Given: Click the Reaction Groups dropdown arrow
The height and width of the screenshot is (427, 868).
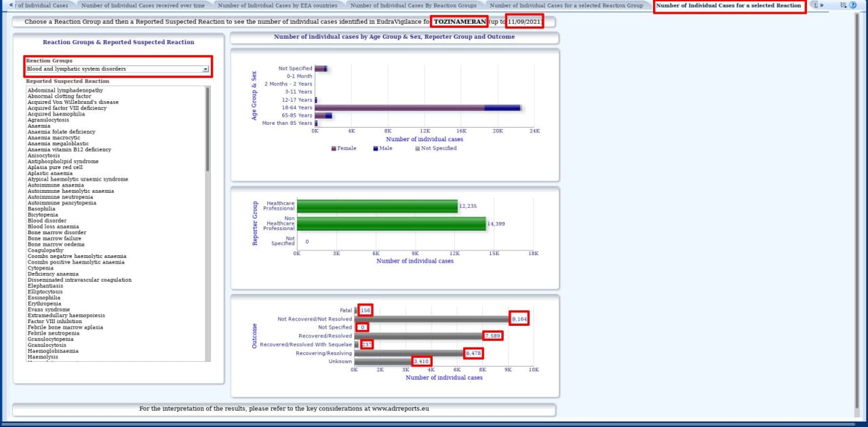Looking at the screenshot, I should (x=205, y=69).
